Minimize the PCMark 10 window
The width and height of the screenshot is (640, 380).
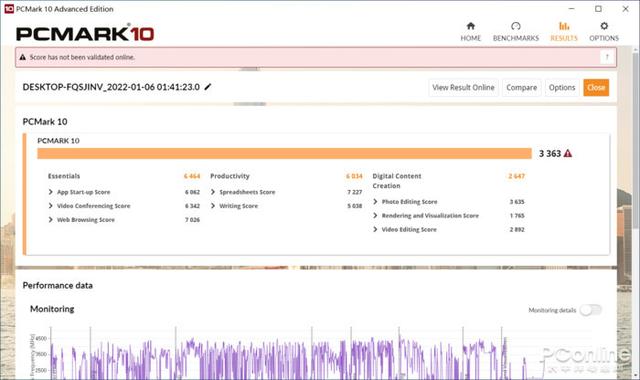[x=571, y=9]
